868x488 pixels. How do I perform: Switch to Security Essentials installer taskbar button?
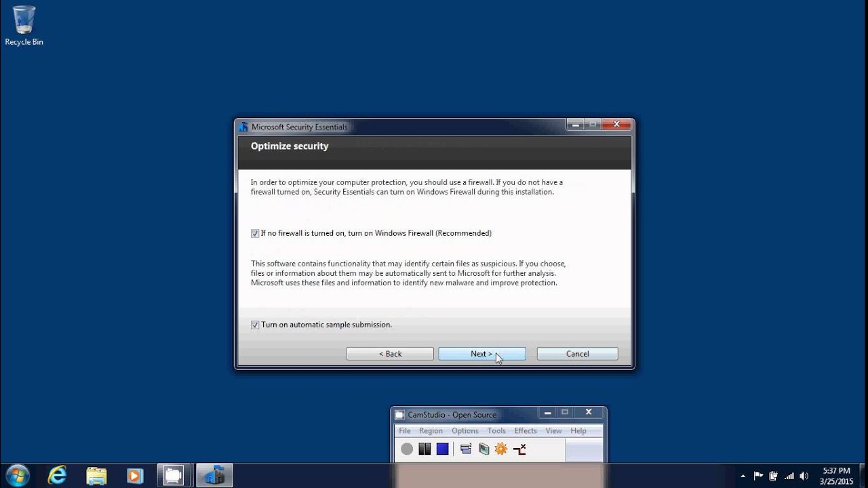tap(214, 476)
